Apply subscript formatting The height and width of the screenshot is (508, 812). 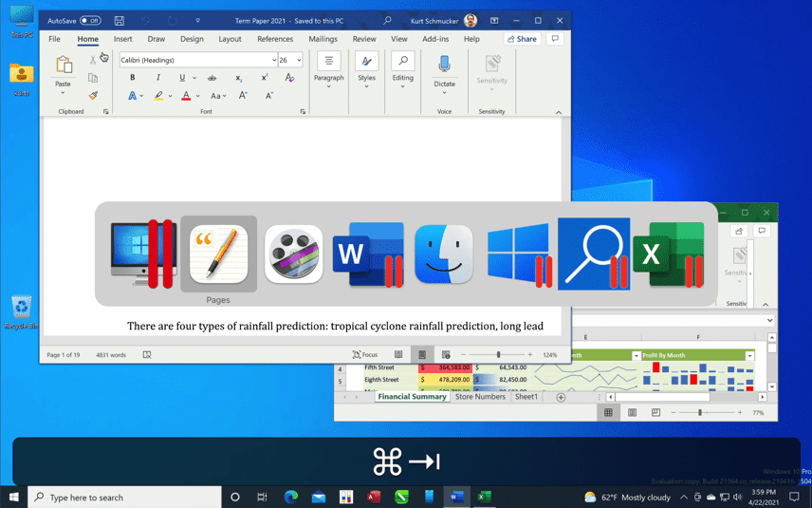coord(239,78)
